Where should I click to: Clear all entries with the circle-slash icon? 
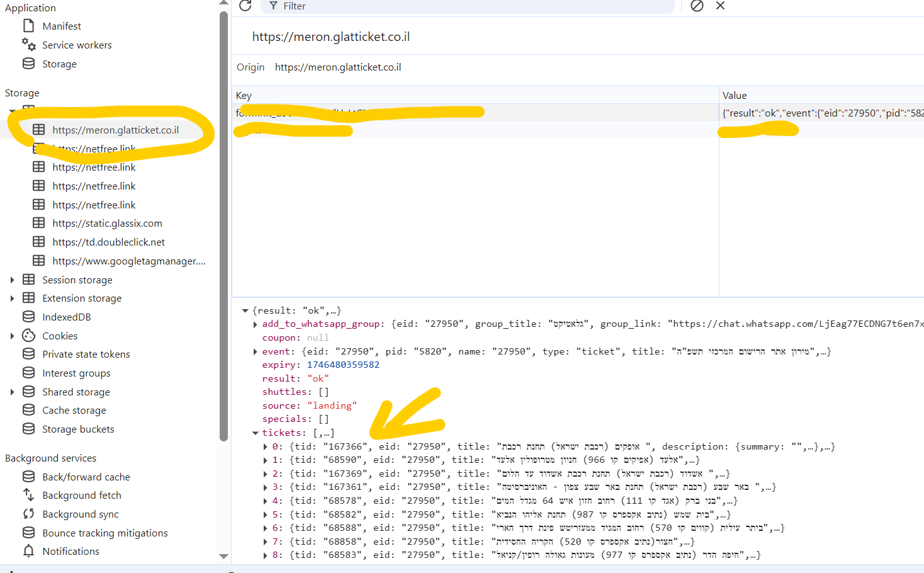pos(697,6)
